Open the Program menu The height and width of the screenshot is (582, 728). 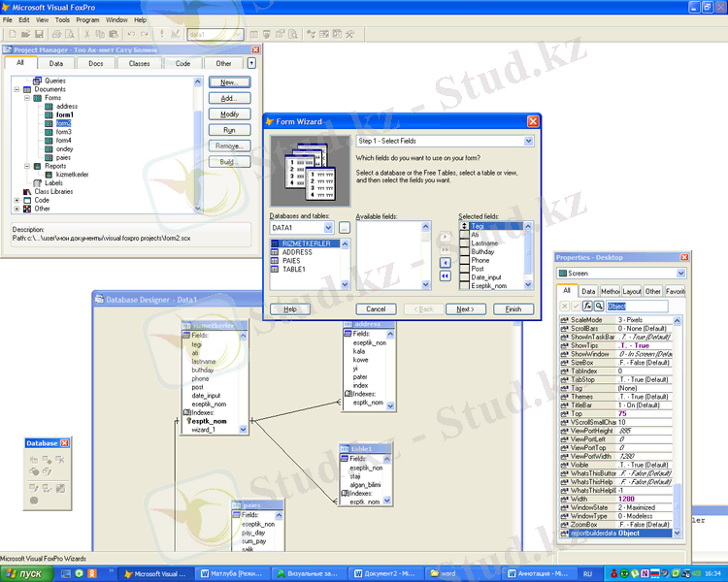[87, 19]
